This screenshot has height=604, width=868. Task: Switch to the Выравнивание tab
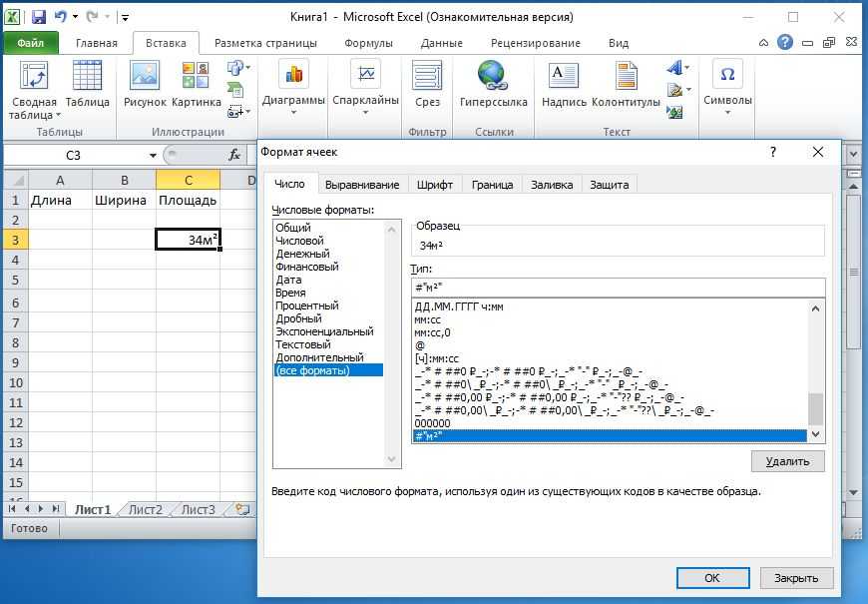click(361, 185)
